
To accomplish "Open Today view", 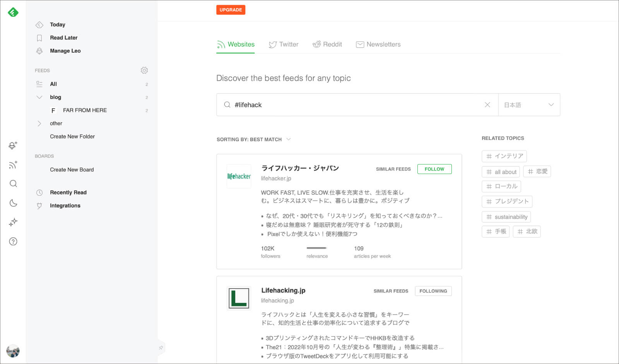I will 57,24.
